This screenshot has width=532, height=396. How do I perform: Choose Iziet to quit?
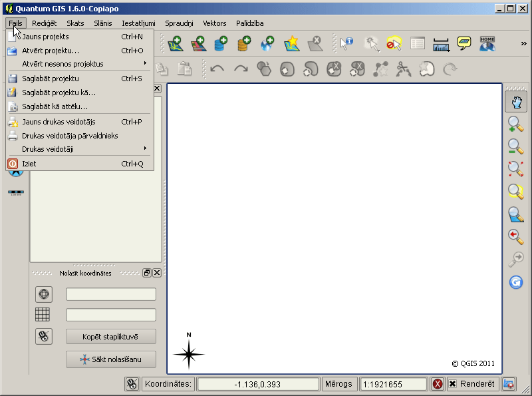click(x=80, y=164)
